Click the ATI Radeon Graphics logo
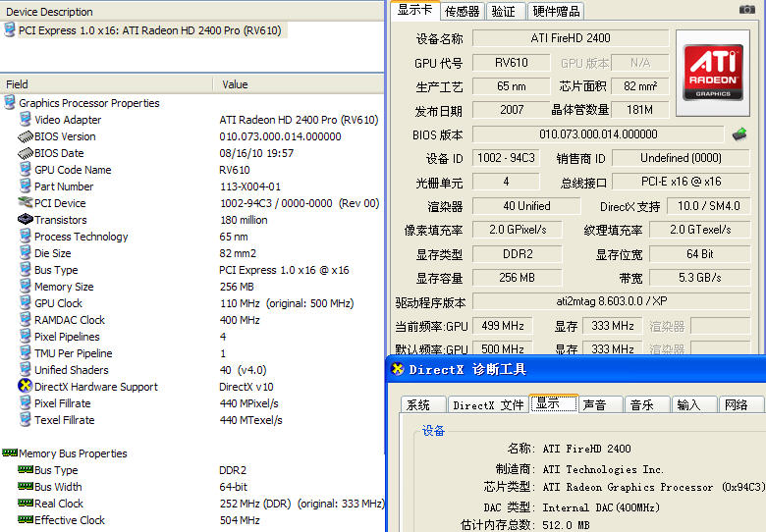Image resolution: width=766 pixels, height=532 pixels. 713,73
